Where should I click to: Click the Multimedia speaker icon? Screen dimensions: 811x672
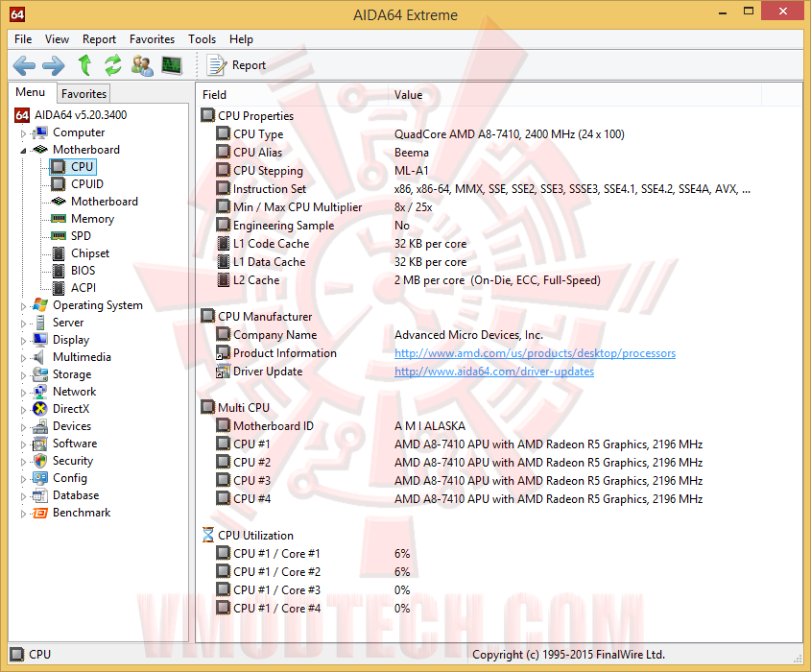tap(39, 357)
